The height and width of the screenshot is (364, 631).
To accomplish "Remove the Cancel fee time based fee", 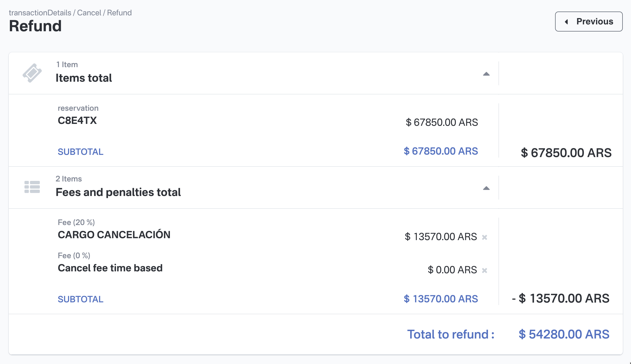I will (x=484, y=271).
